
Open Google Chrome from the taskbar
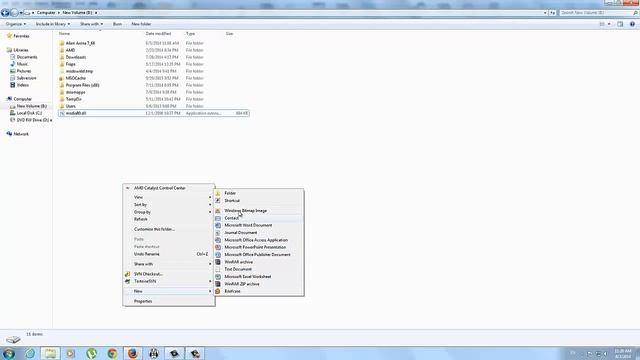click(112, 353)
